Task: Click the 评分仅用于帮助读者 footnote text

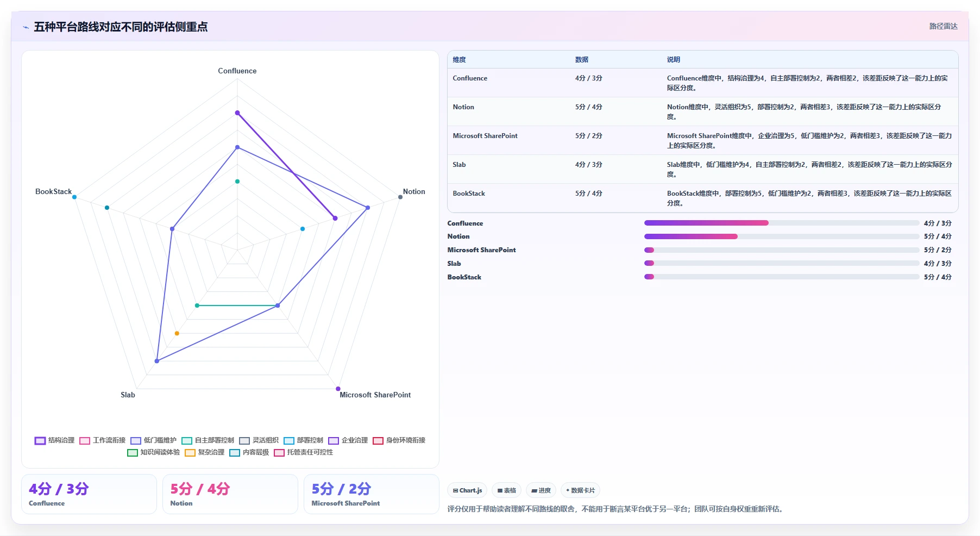Action: pyautogui.click(x=615, y=509)
